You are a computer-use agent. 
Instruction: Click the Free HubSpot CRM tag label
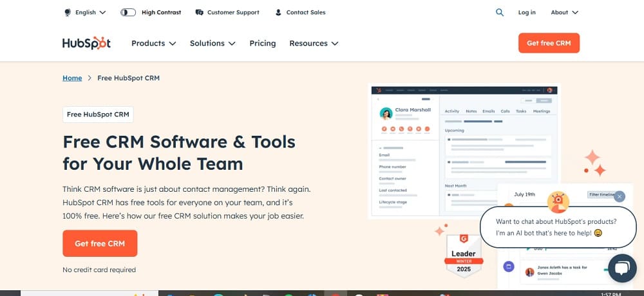tap(98, 115)
